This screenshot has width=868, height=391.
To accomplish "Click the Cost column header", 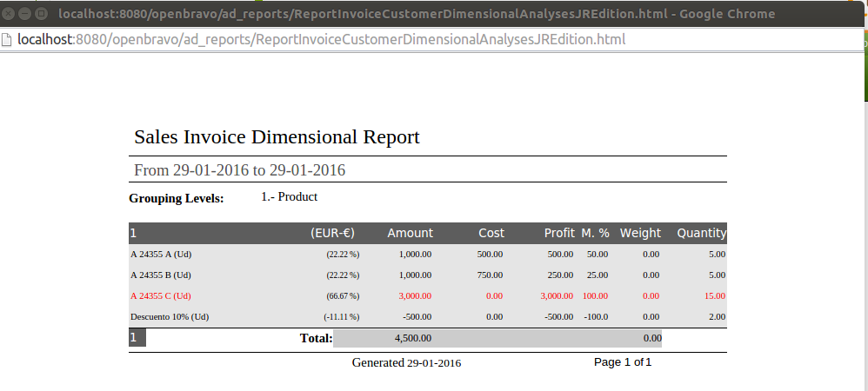I will 491,233.
